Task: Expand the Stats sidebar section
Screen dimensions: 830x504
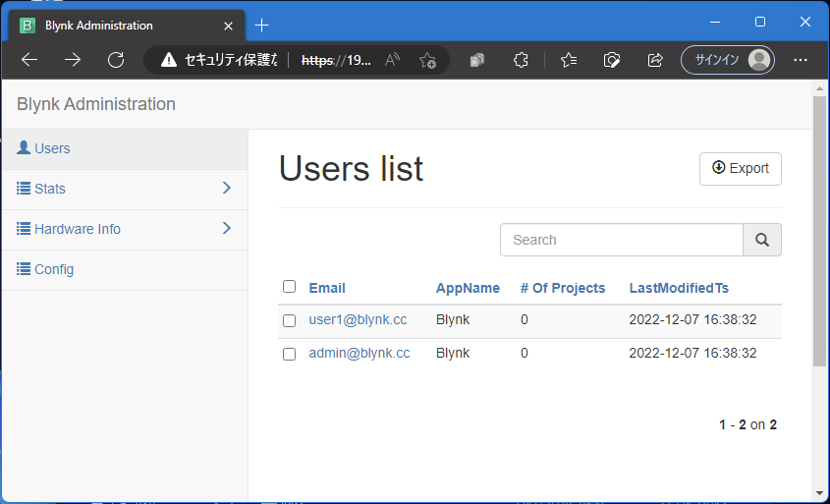Action: pos(226,188)
